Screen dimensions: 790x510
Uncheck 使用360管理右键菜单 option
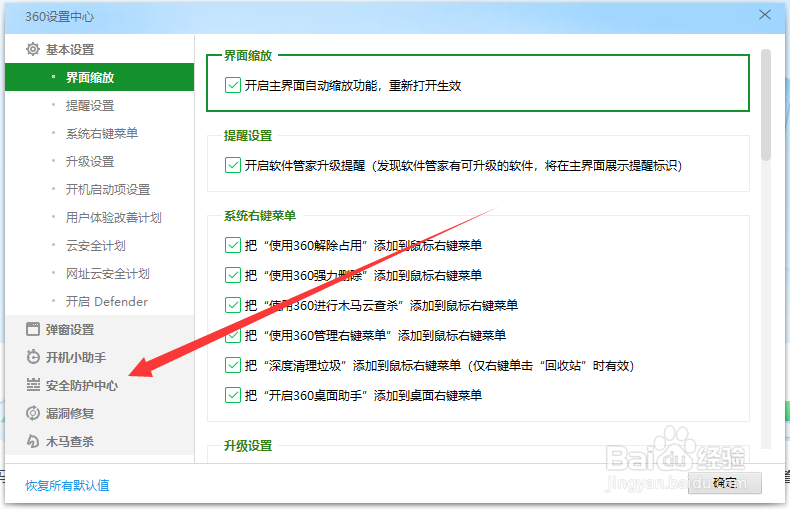pyautogui.click(x=233, y=335)
